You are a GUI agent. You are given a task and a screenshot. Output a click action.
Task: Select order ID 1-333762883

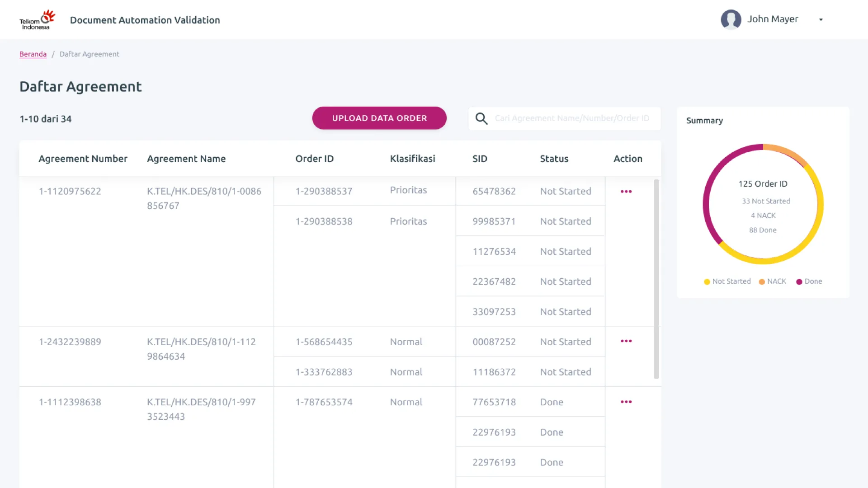tap(324, 372)
